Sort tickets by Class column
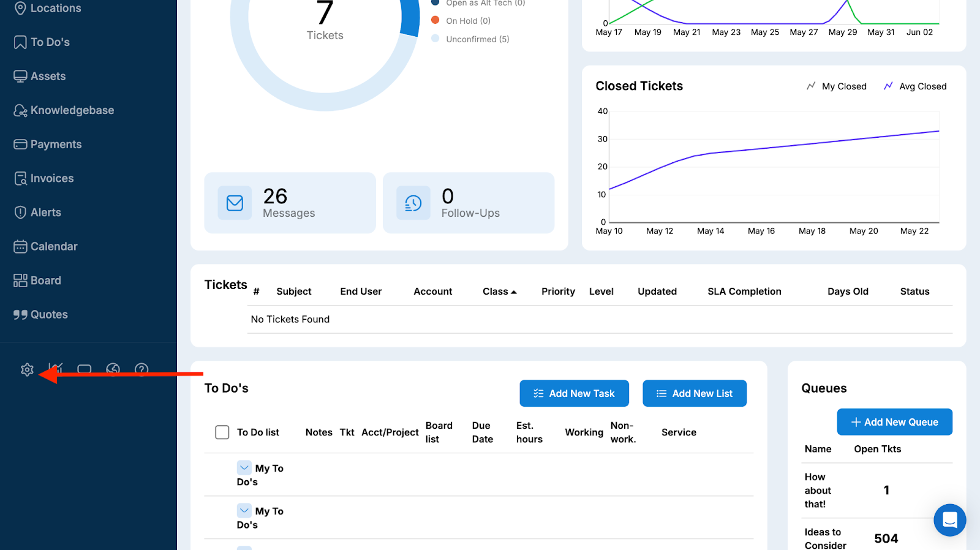Viewport: 980px width, 550px height. pyautogui.click(x=499, y=292)
